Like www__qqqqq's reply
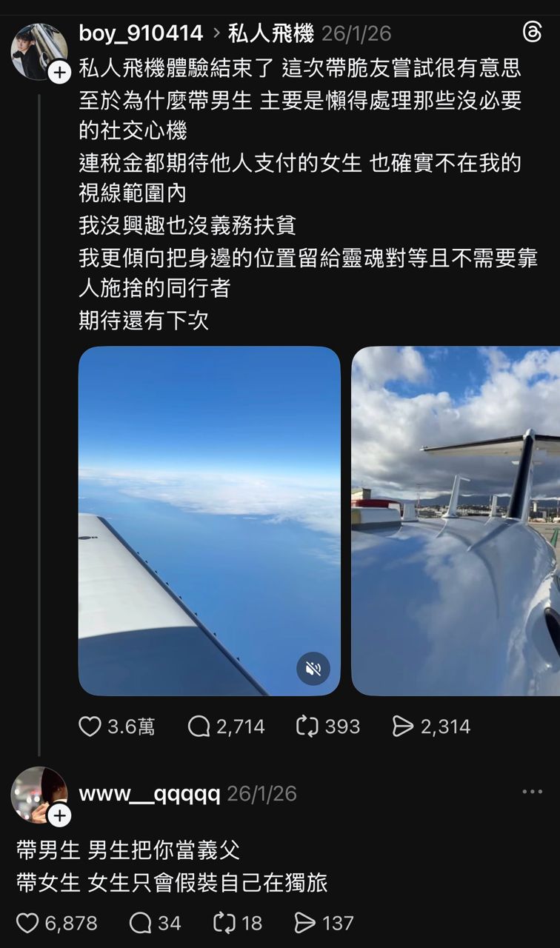The width and height of the screenshot is (560, 948). point(28,923)
